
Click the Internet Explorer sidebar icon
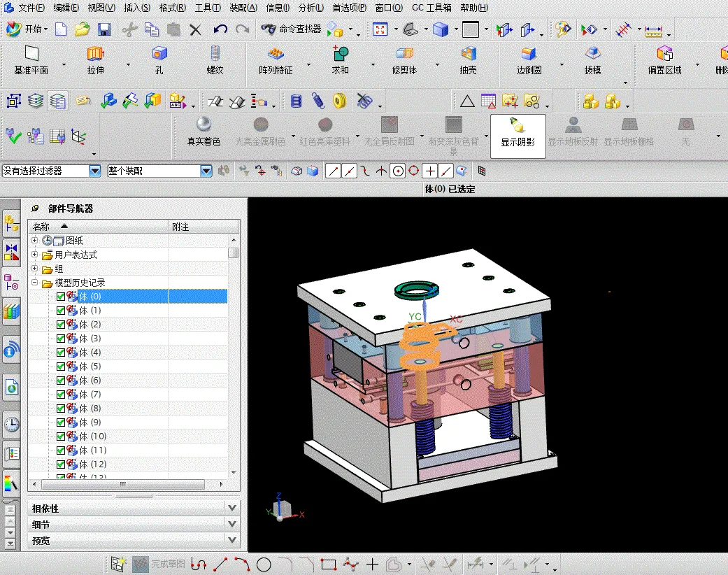11,350
